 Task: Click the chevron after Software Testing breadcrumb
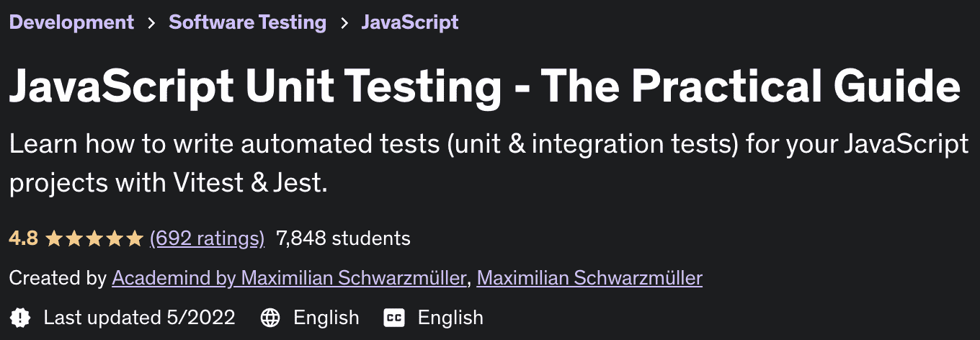pos(344,22)
